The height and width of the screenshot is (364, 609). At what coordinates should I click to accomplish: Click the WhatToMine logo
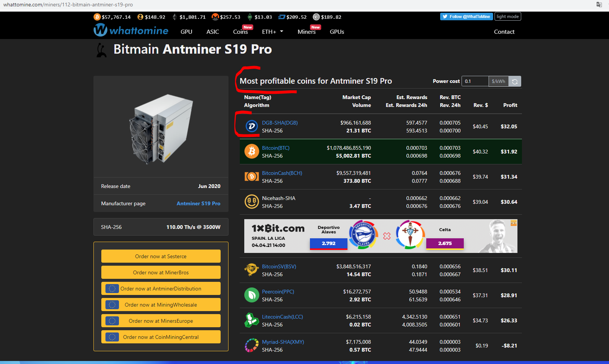(x=131, y=30)
